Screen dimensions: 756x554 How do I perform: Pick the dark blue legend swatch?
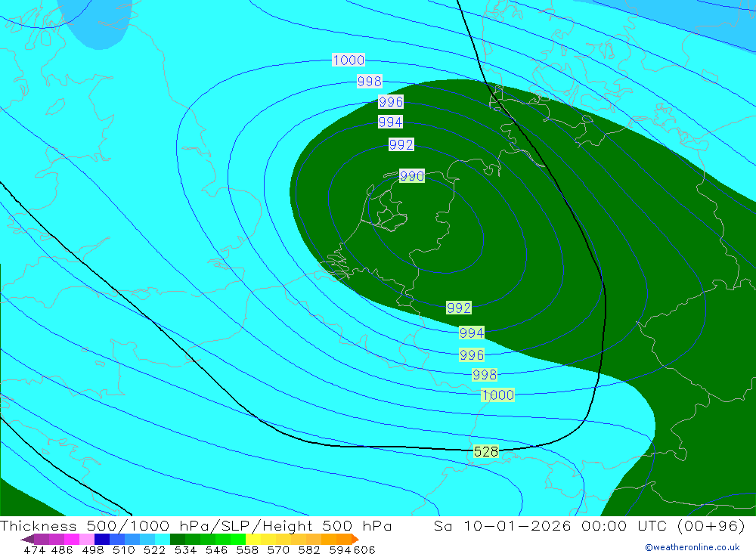point(102,539)
